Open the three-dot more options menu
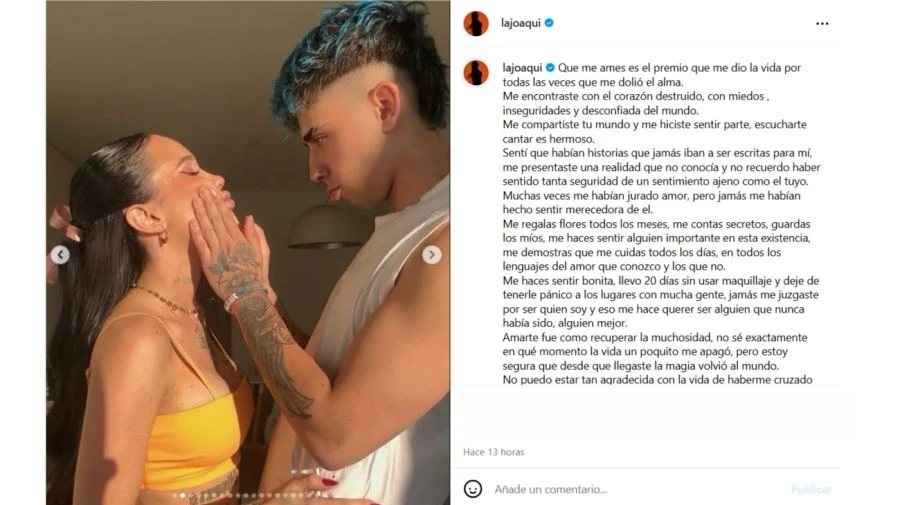This screenshot has height=505, width=900. coord(822,24)
